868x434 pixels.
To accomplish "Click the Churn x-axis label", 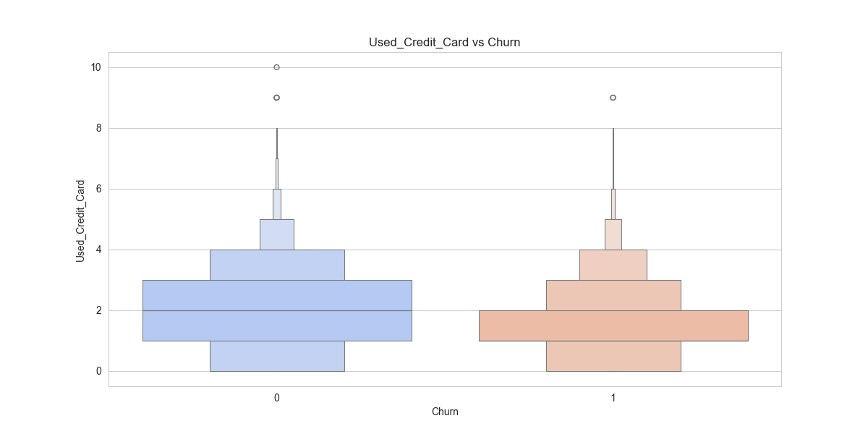I will [x=445, y=412].
